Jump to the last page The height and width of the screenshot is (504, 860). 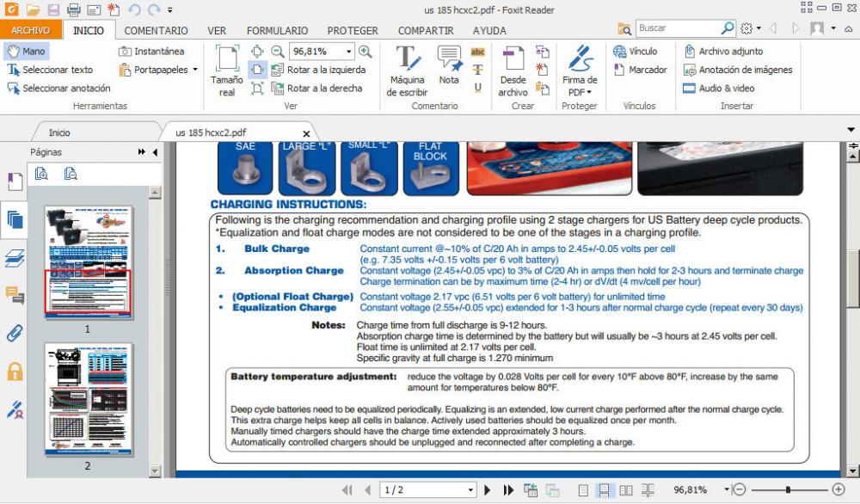(508, 489)
